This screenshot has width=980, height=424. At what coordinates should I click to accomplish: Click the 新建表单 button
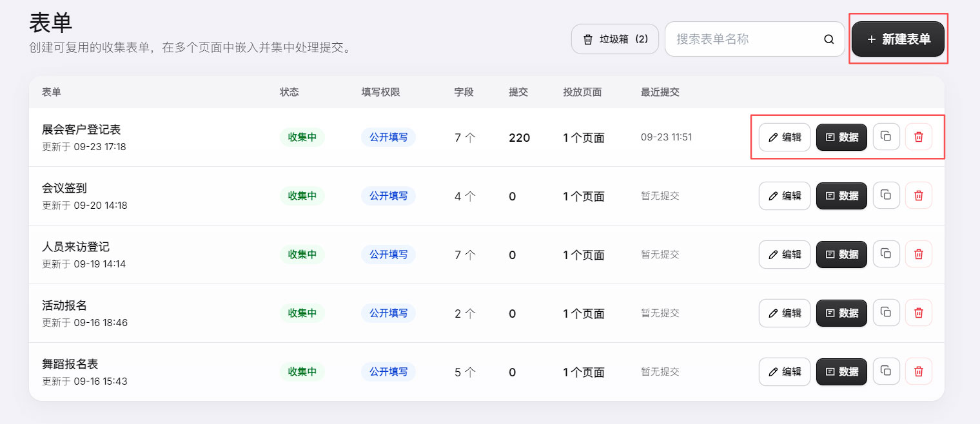tap(898, 39)
